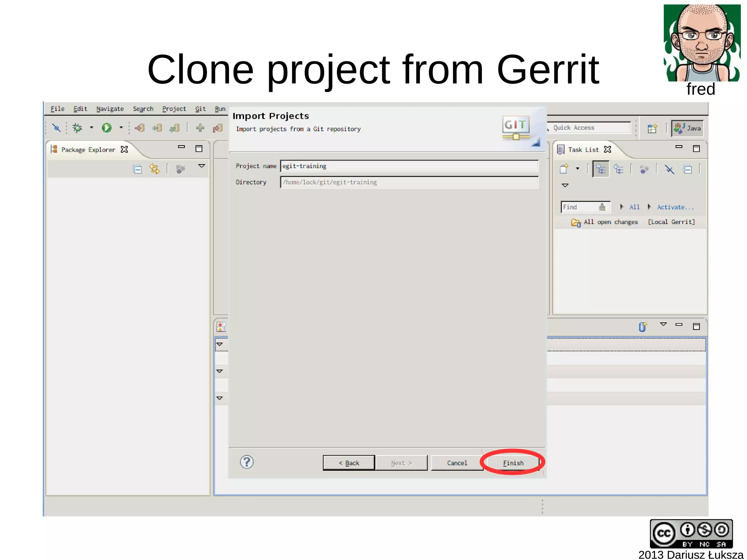Open the Edit menu

80,109
